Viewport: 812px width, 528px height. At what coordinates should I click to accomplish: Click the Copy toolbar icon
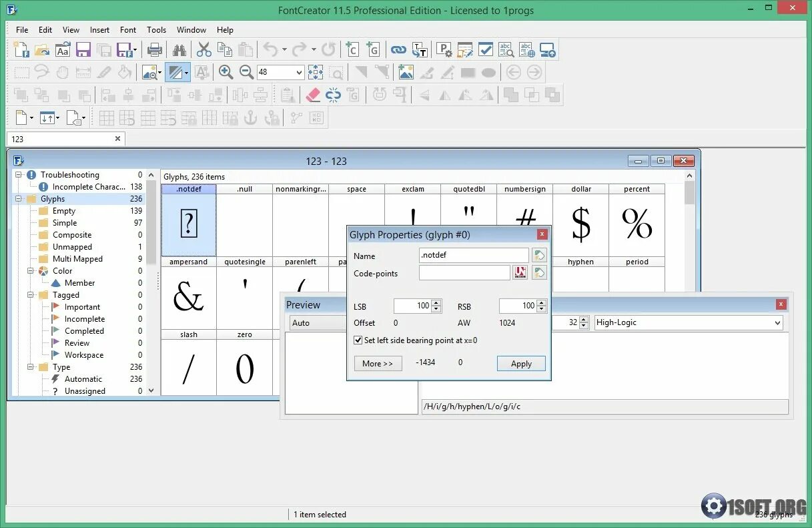(225, 49)
